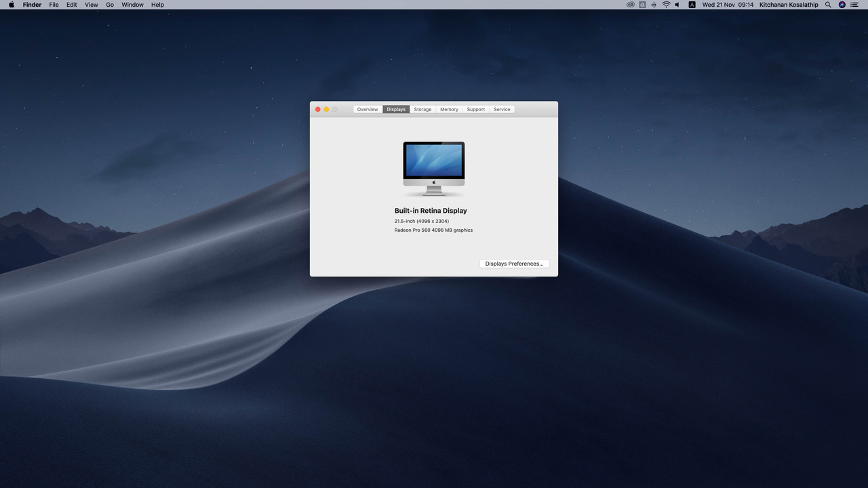Open the Kitchanan Kosalathip user menu
Viewport: 868px width, 488px height.
tap(789, 5)
